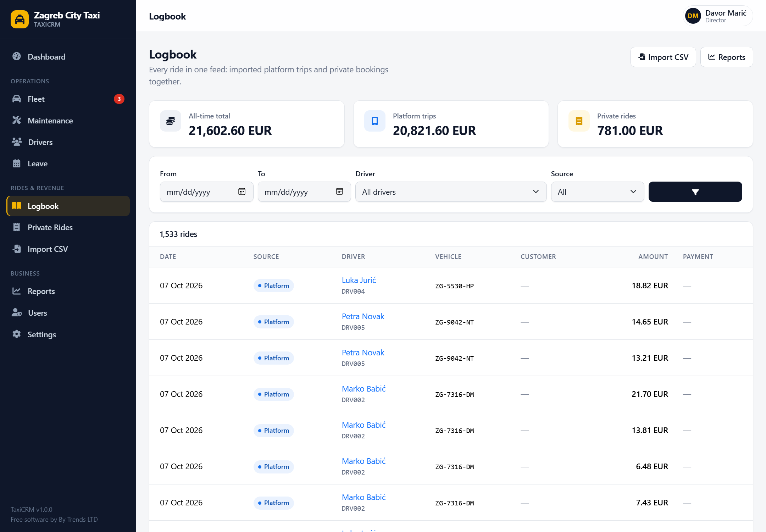Open Petra Novak link in the 14.65 EUR row
Image resolution: width=766 pixels, height=532 pixels.
[x=363, y=316]
